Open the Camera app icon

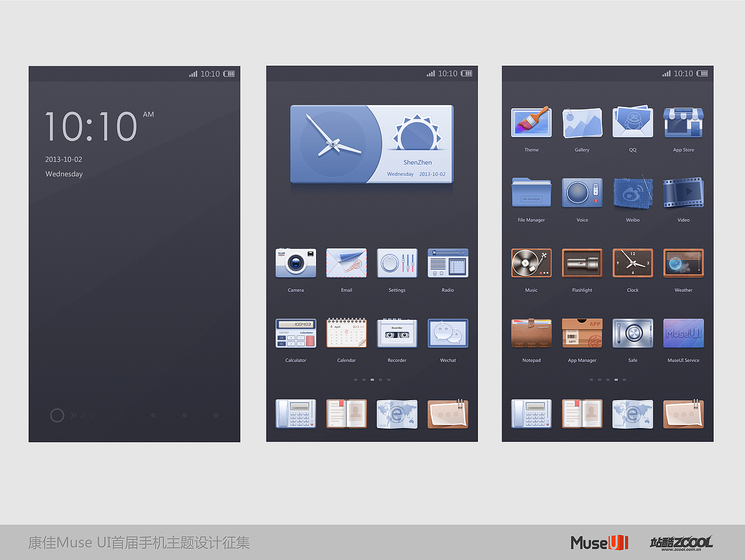pos(296,263)
